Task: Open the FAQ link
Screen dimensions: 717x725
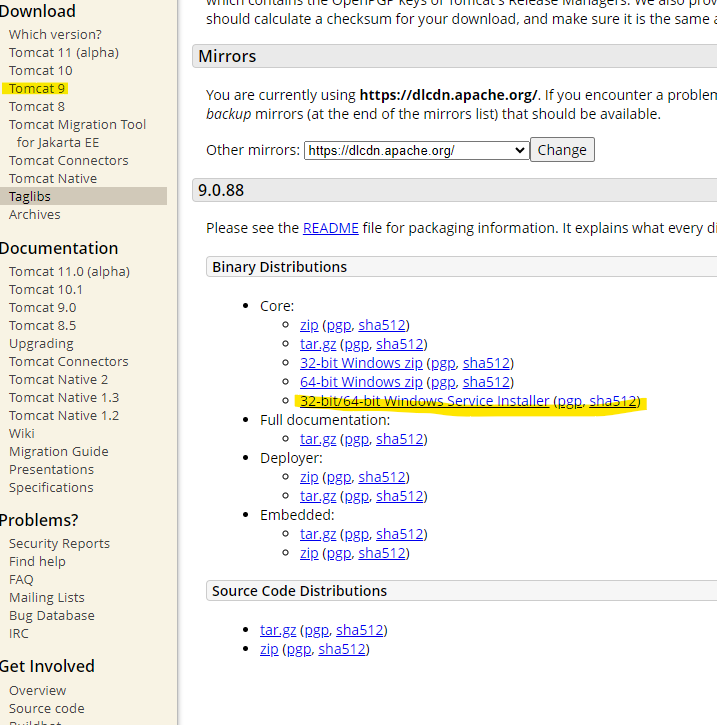Action: [21, 580]
